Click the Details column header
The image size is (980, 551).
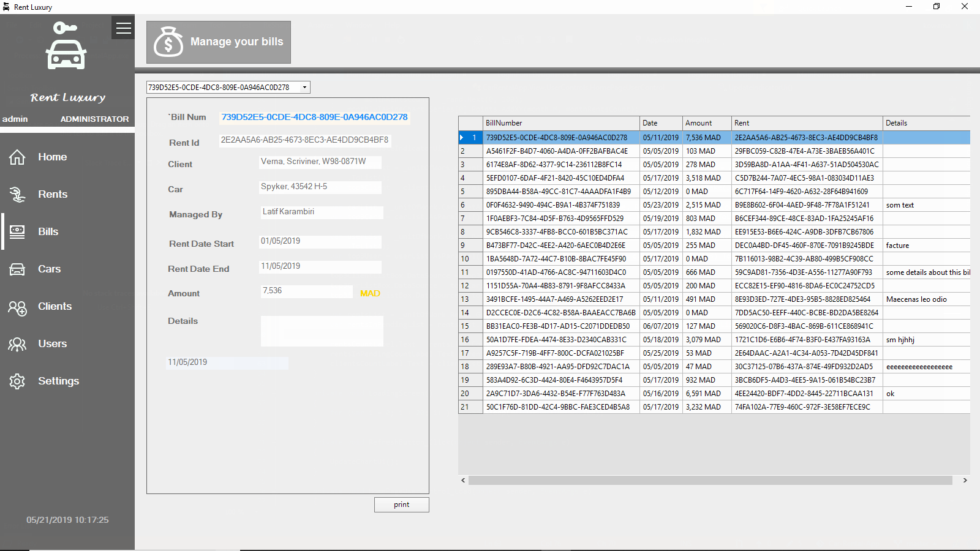click(x=926, y=123)
